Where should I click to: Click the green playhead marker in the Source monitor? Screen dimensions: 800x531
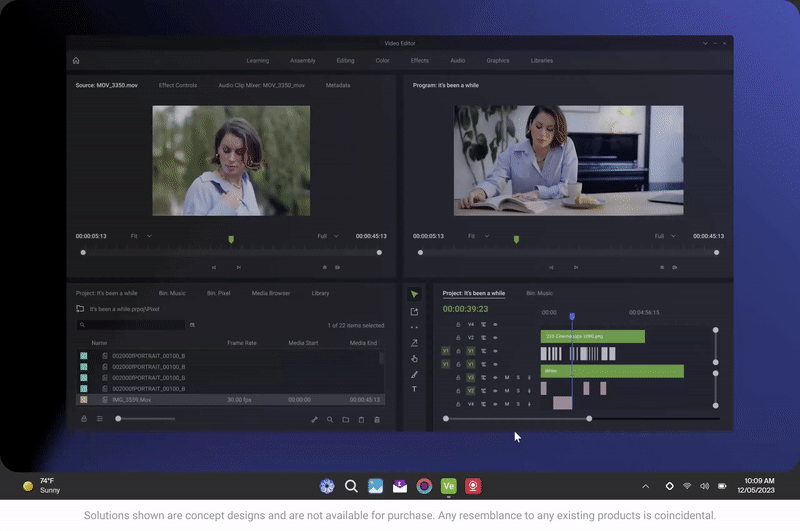pyautogui.click(x=231, y=239)
